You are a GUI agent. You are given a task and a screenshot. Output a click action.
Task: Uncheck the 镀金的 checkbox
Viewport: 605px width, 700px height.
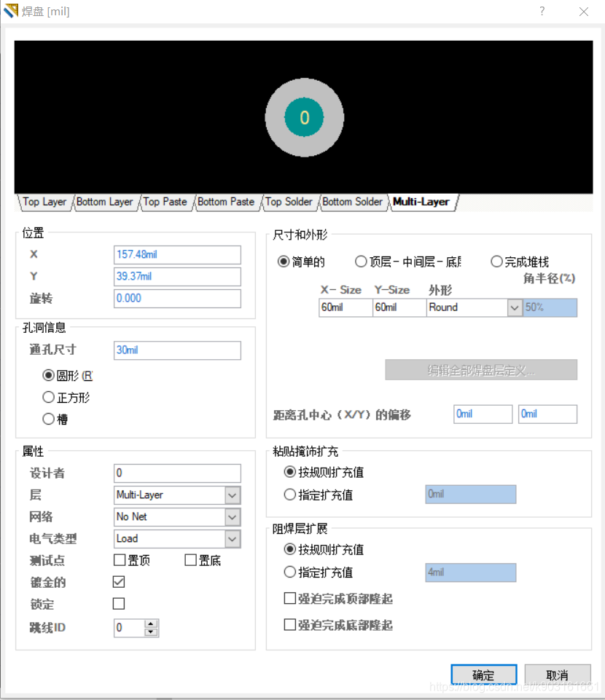pyautogui.click(x=118, y=581)
